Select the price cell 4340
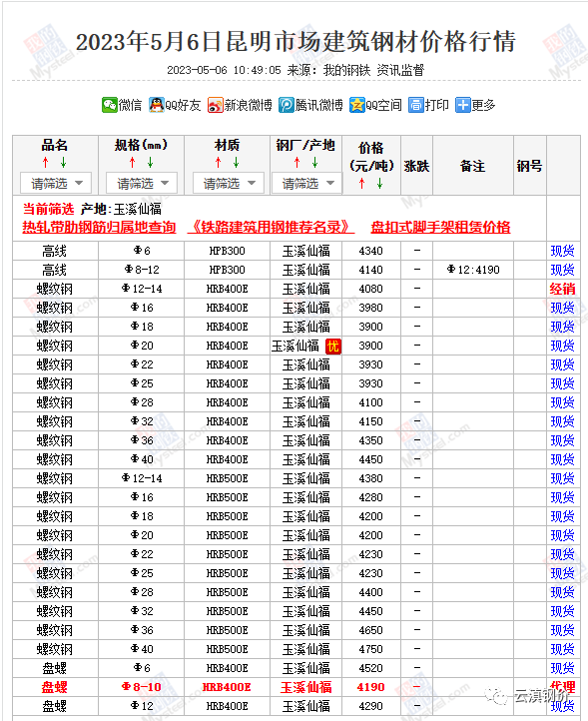Image resolution: width=588 pixels, height=721 pixels. [x=371, y=251]
